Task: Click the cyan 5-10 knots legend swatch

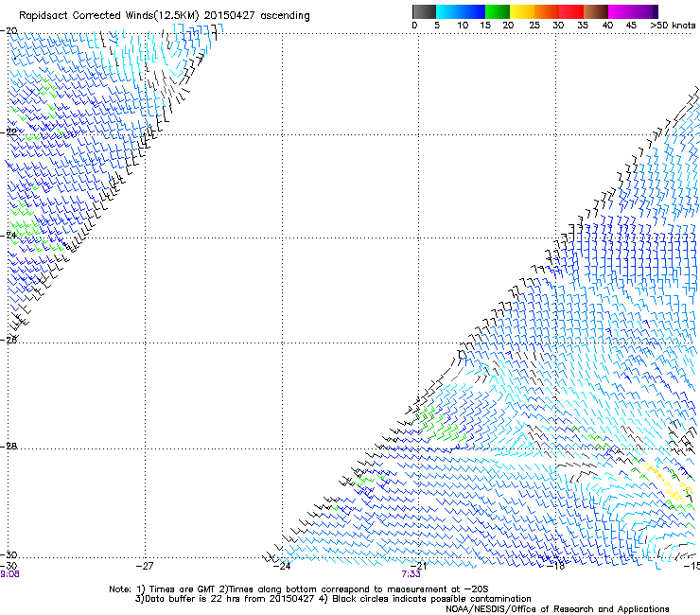Action: click(x=448, y=11)
